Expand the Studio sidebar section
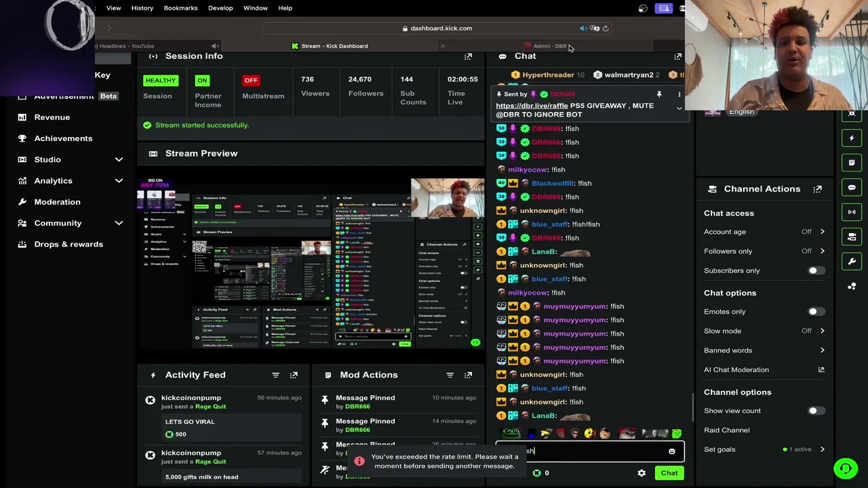 click(x=119, y=159)
